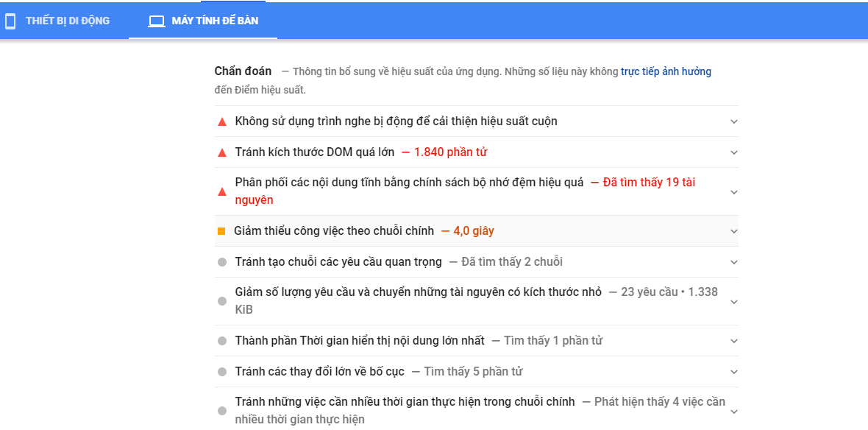The image size is (868, 430).
Task: Open the 'trực tiếp ảnh hưởng' link
Action: pyautogui.click(x=666, y=71)
